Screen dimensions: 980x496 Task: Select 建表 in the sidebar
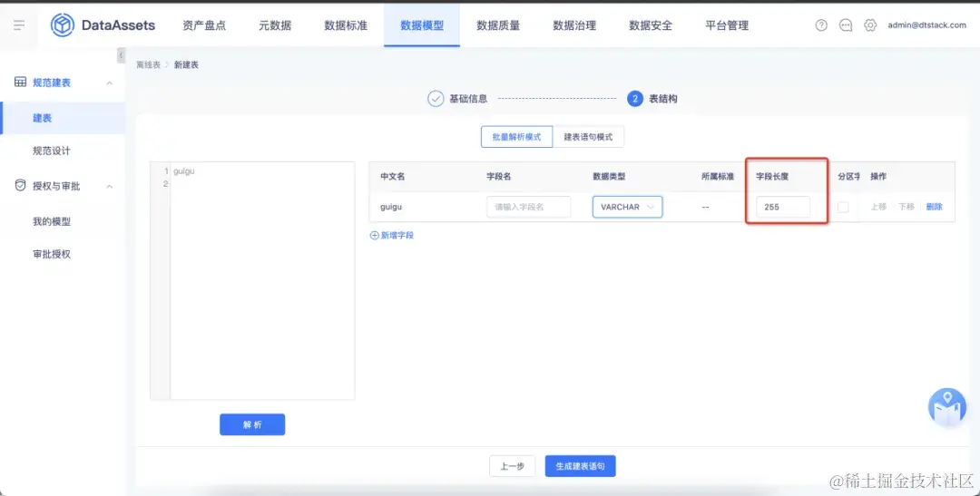63,118
